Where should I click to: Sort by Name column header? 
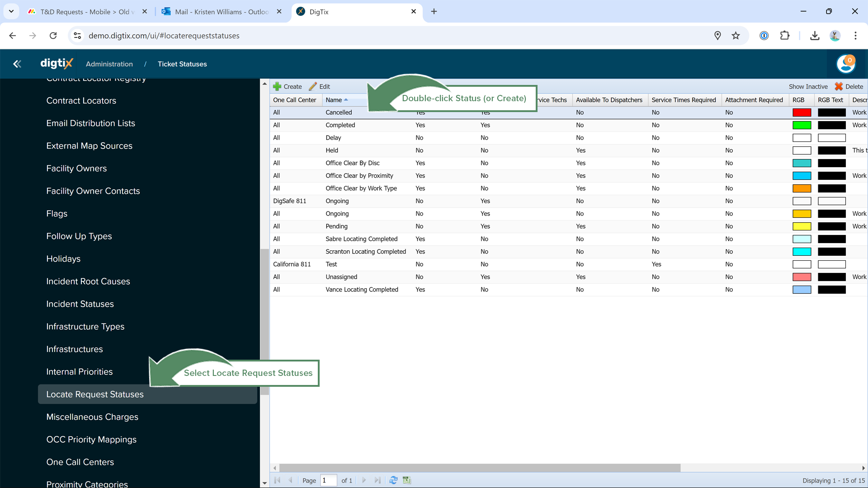(334, 100)
